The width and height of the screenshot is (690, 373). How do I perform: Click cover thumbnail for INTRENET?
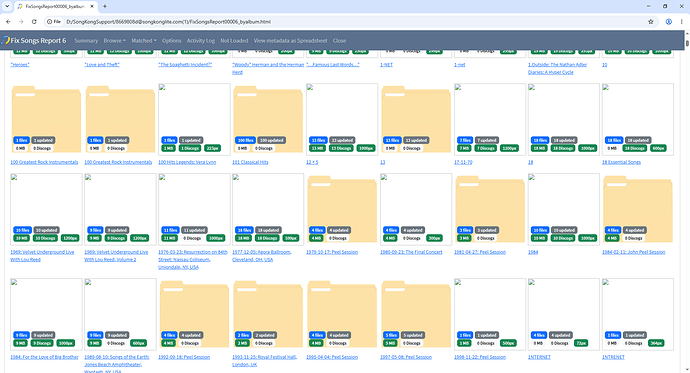tap(638, 314)
